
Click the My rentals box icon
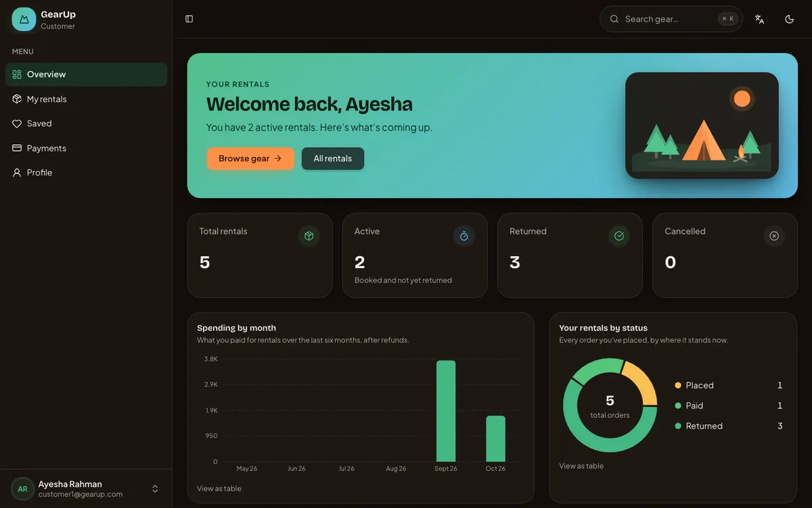click(17, 99)
